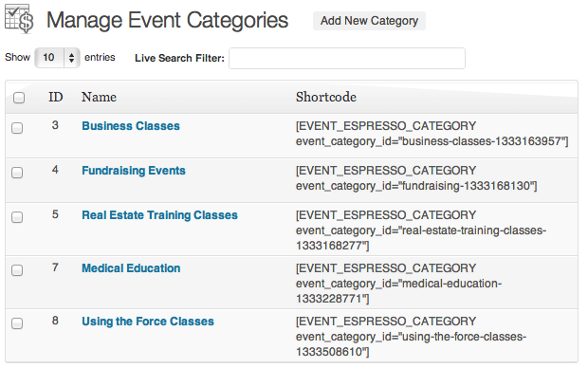Open the Business Classes category link
Viewport: 588px width, 368px height.
click(x=131, y=126)
